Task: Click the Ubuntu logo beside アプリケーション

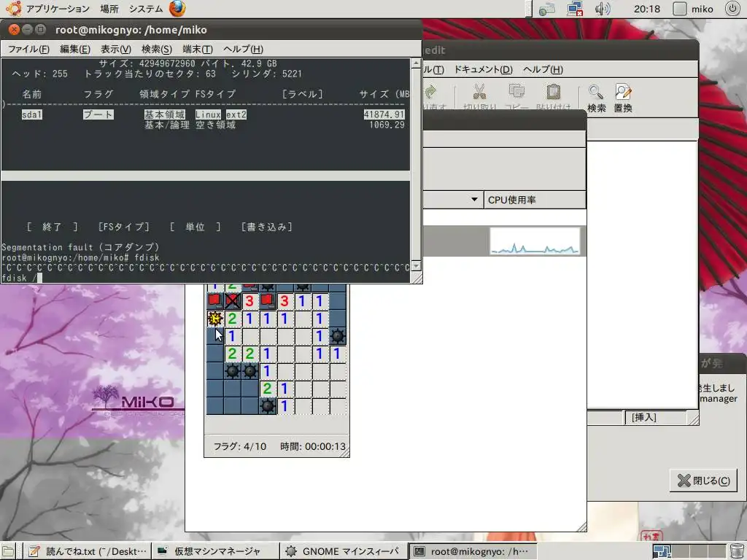Action: tap(13, 9)
